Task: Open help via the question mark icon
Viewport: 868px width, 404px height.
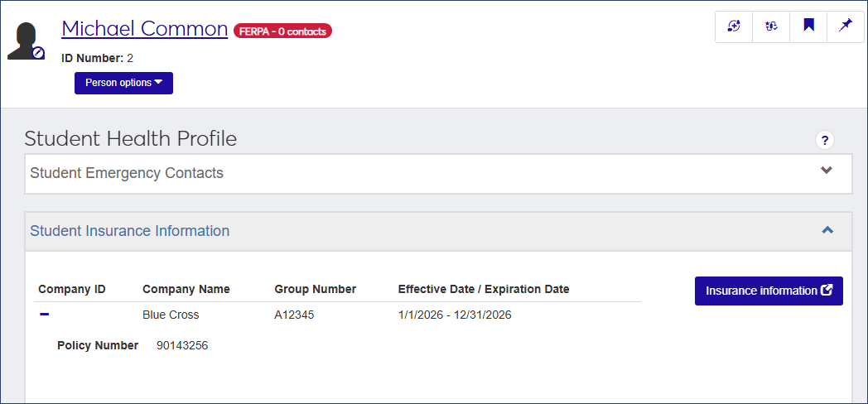Action: tap(825, 140)
